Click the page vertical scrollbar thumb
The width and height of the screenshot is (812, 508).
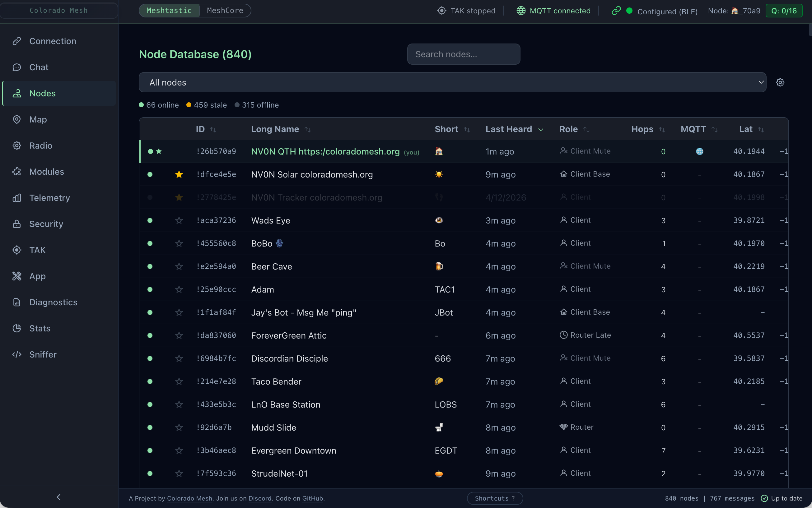click(x=810, y=30)
